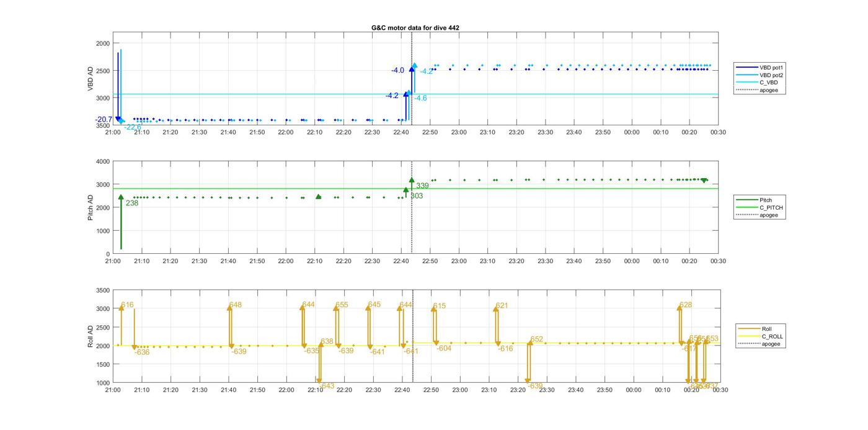Click '2000' tick on VBD AD axis

(103, 43)
